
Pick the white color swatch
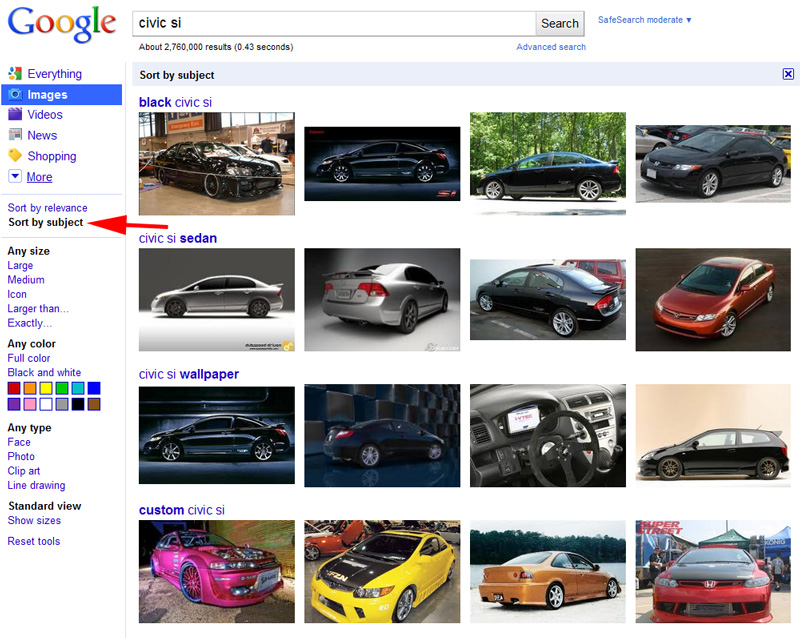click(x=46, y=404)
